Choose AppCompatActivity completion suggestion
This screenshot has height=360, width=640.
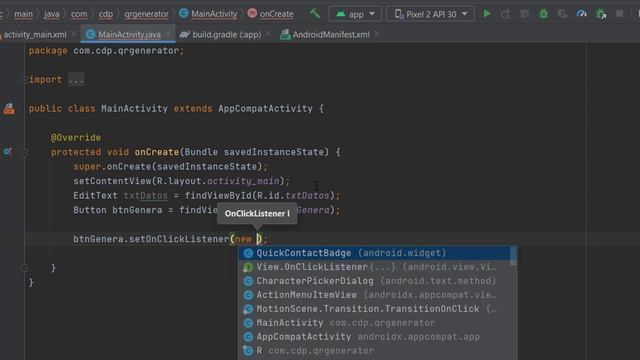[x=374, y=337]
